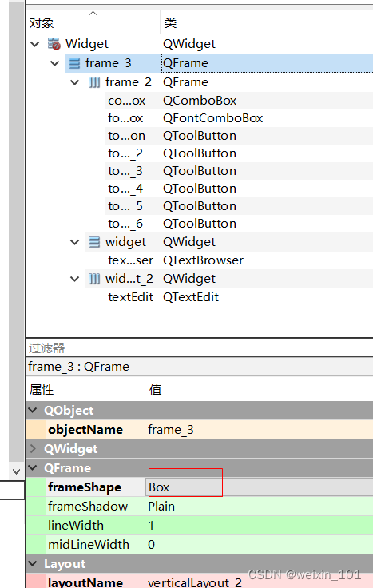The width and height of the screenshot is (373, 588).
Task: Select the fo...ox QFontComboBox item
Action: [x=125, y=118]
